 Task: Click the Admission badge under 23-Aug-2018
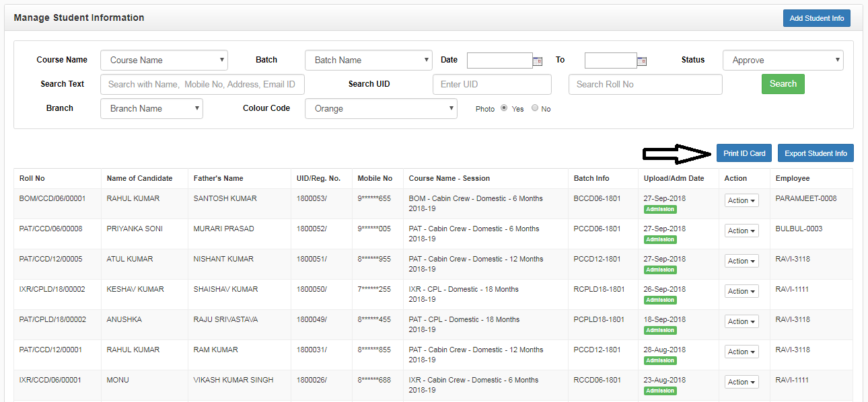[x=660, y=391]
